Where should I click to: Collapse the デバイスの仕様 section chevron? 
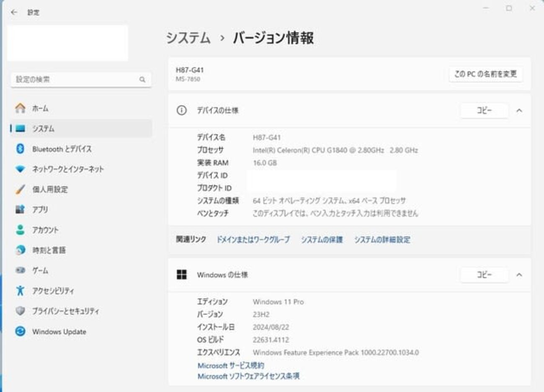[519, 111]
